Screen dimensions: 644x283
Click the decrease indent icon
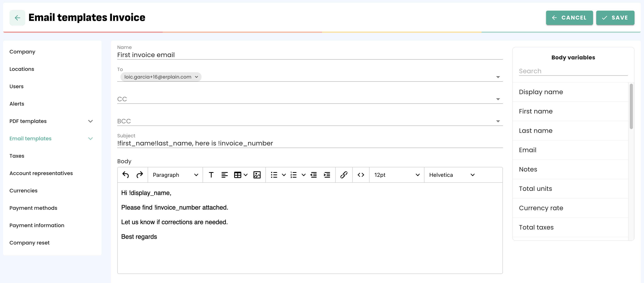314,175
